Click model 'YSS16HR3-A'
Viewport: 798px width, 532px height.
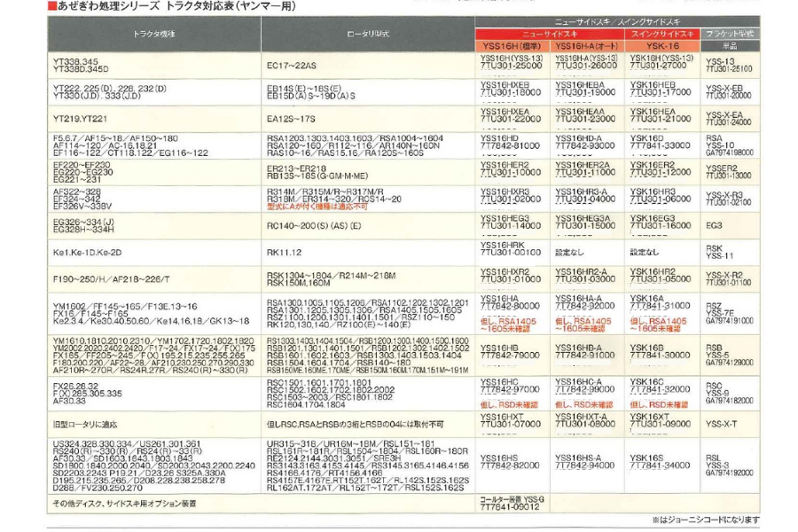[581, 192]
